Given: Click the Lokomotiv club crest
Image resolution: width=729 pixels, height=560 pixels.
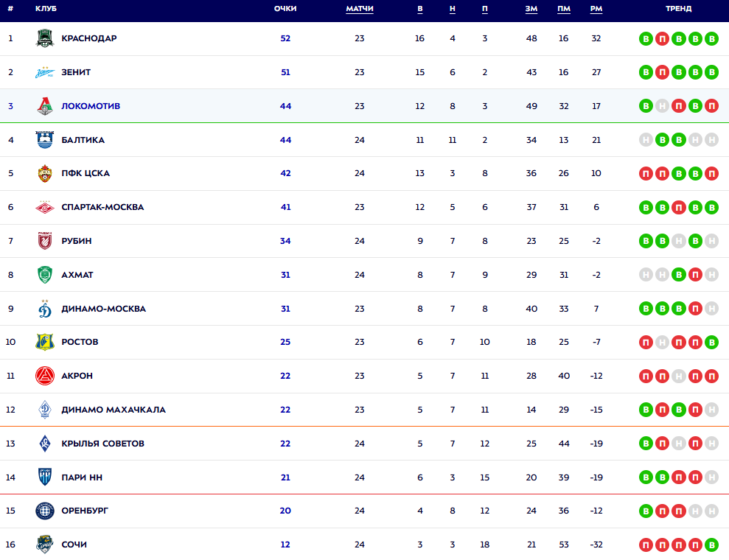Looking at the screenshot, I should (45, 106).
